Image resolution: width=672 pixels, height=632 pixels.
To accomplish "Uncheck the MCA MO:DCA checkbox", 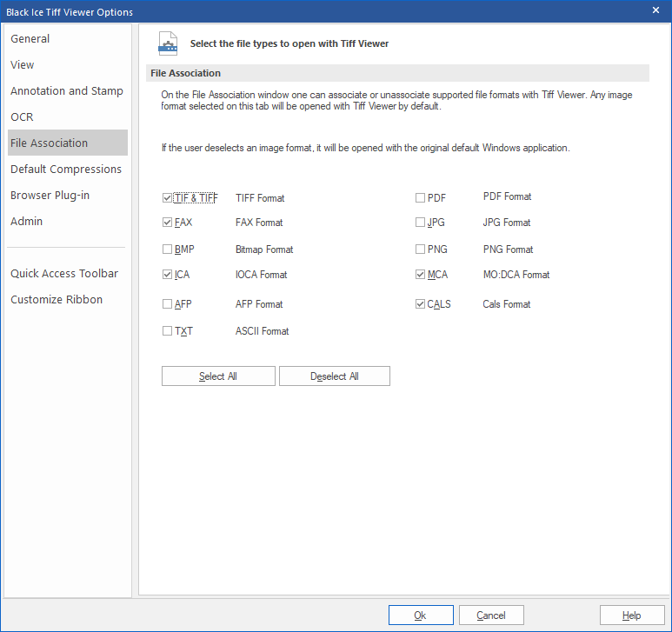I will (421, 275).
